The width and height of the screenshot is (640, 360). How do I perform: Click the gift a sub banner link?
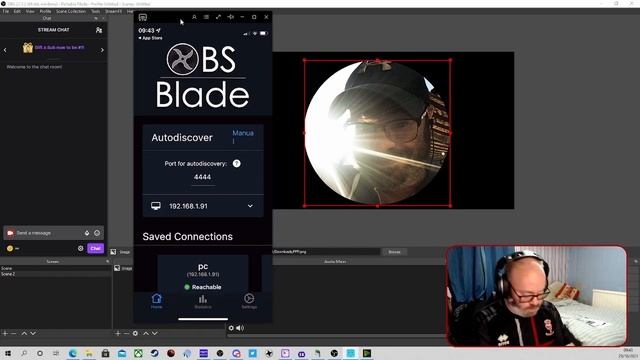60,47
